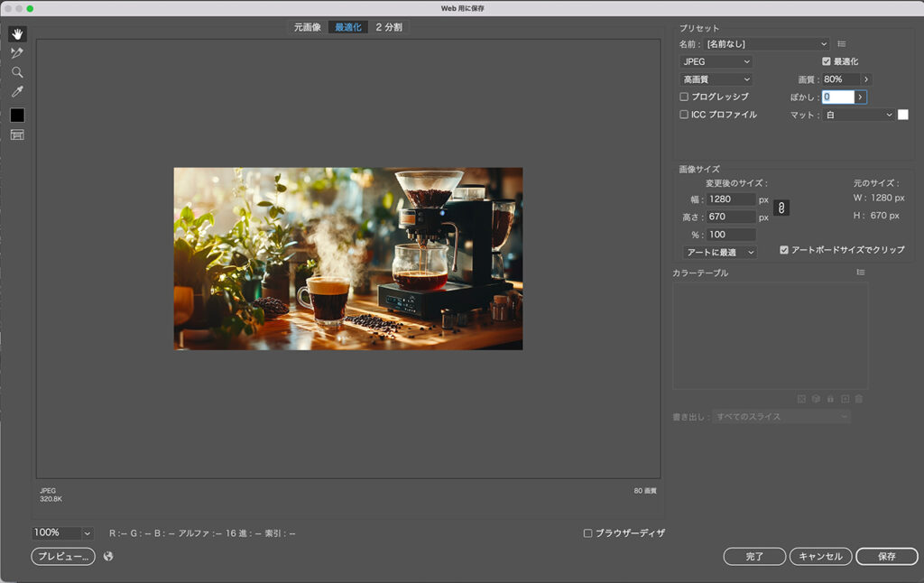Click the 画質 80% input field
This screenshot has height=583, width=924.
(841, 79)
